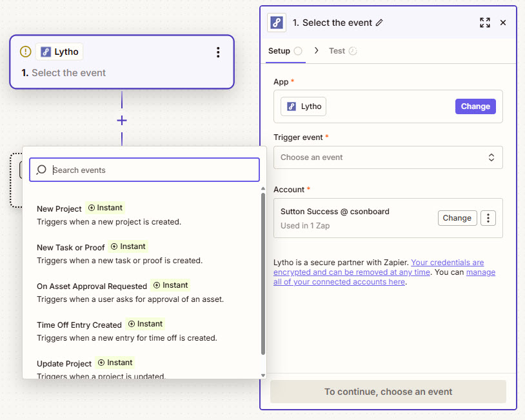This screenshot has width=525, height=420.
Task: Click the purple Change button for the app
Action: (x=475, y=106)
